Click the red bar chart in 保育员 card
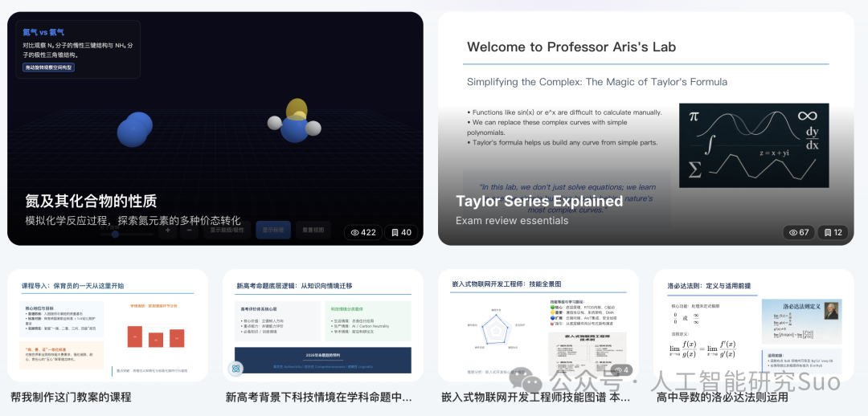 [156, 335]
